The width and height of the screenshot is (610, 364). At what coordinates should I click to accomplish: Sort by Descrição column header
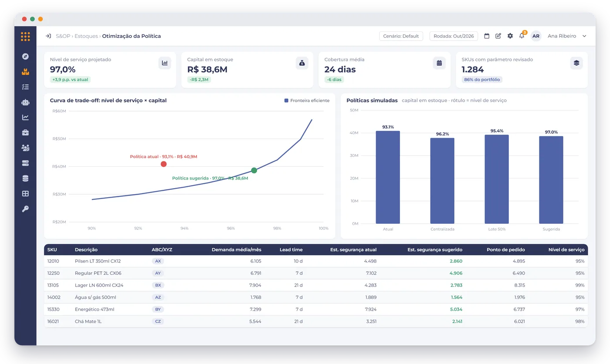[86, 250]
